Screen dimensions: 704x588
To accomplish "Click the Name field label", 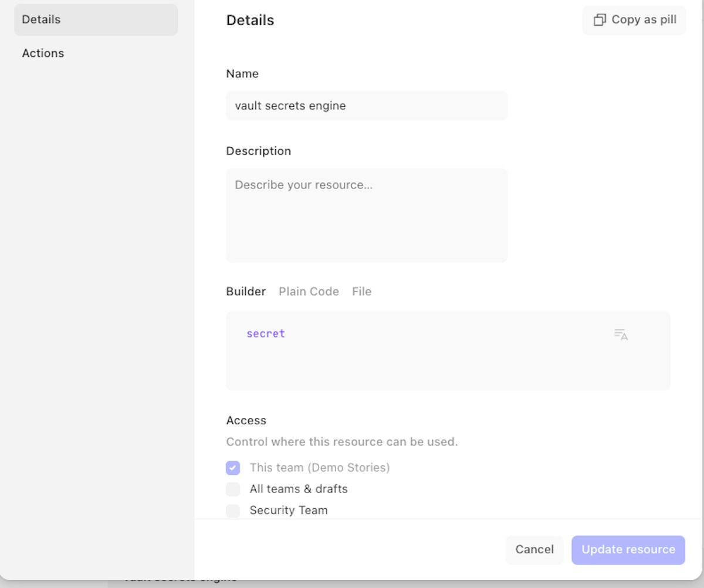I will click(x=242, y=73).
